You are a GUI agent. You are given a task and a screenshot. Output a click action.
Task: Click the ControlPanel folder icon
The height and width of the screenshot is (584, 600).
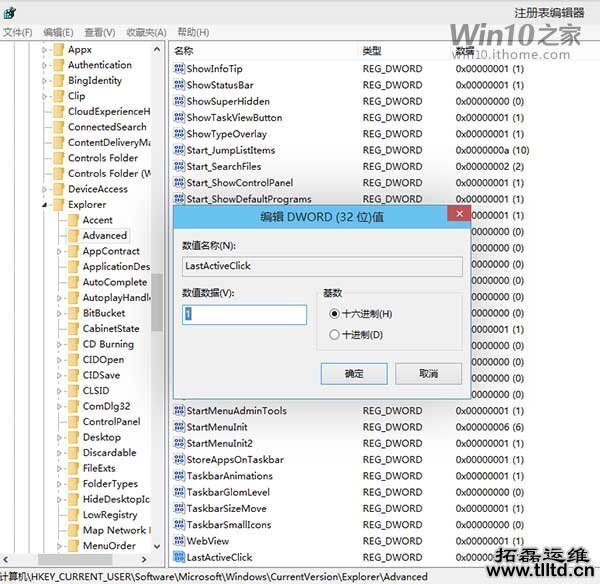(73, 422)
